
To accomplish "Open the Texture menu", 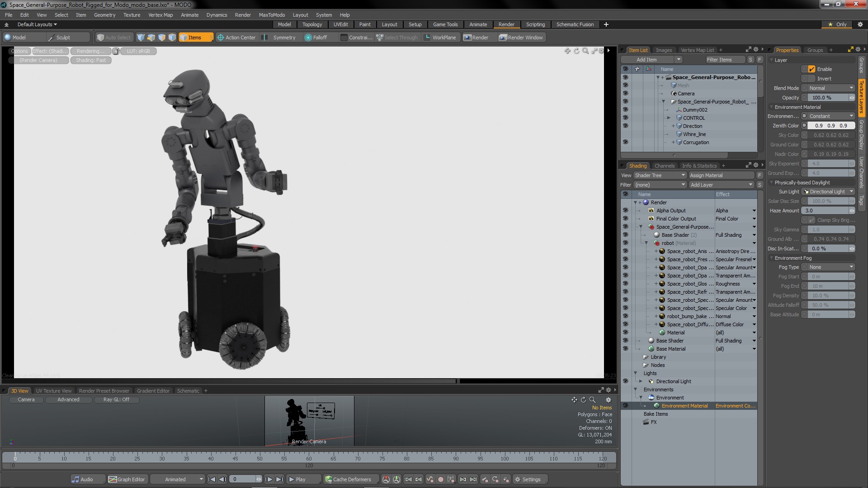I will [132, 15].
